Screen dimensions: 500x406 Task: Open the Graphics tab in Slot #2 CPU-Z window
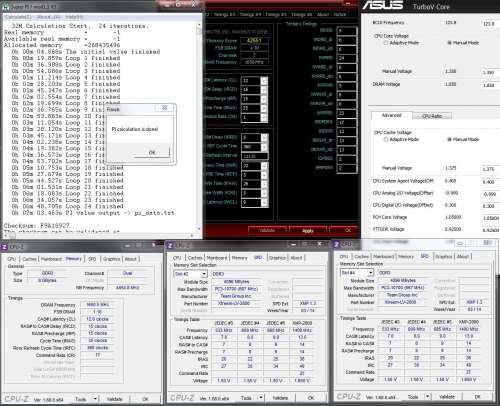coord(277,258)
